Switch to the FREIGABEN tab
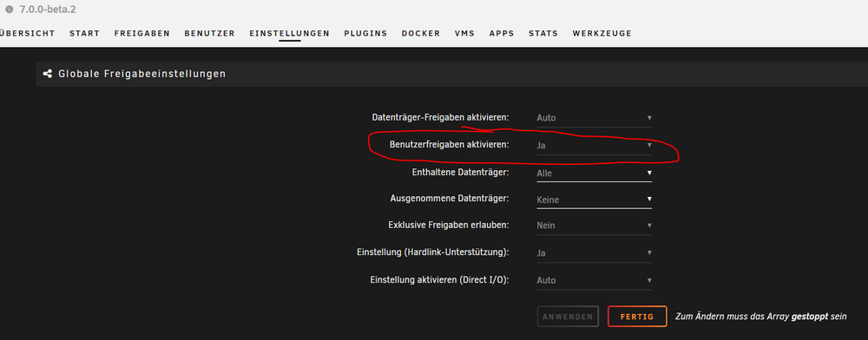The height and width of the screenshot is (340, 868). click(x=142, y=33)
